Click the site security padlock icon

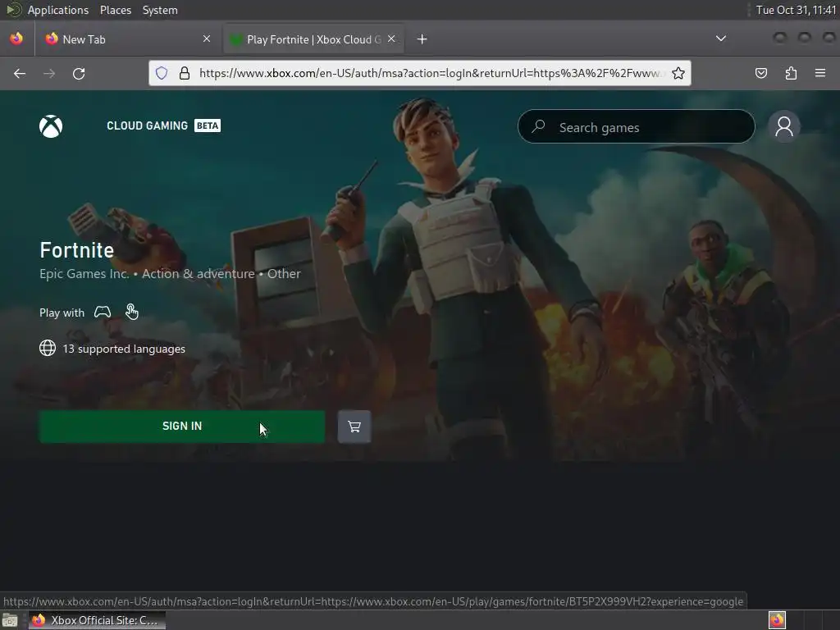coord(185,73)
